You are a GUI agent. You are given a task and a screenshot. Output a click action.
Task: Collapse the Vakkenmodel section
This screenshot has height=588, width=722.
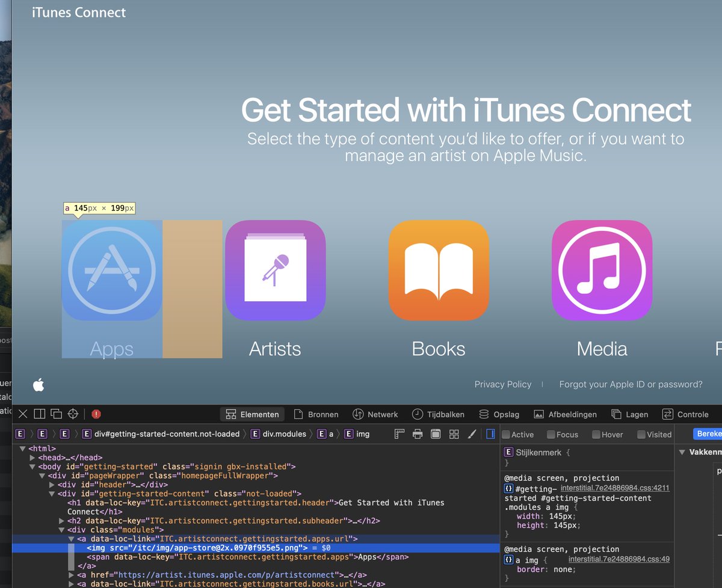[x=682, y=452]
